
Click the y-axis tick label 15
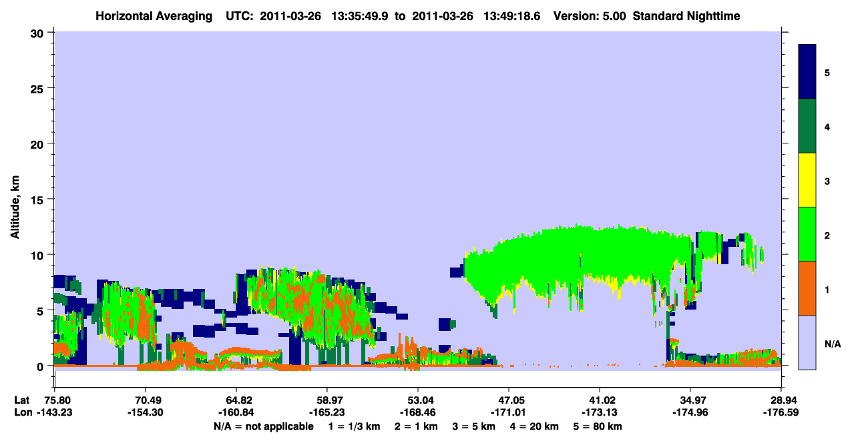[39, 199]
